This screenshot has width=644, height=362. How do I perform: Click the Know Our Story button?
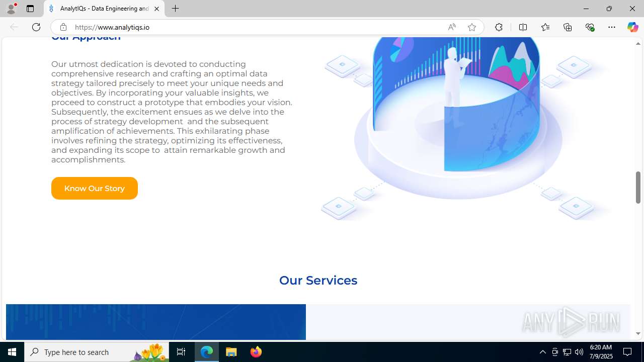coord(94,188)
